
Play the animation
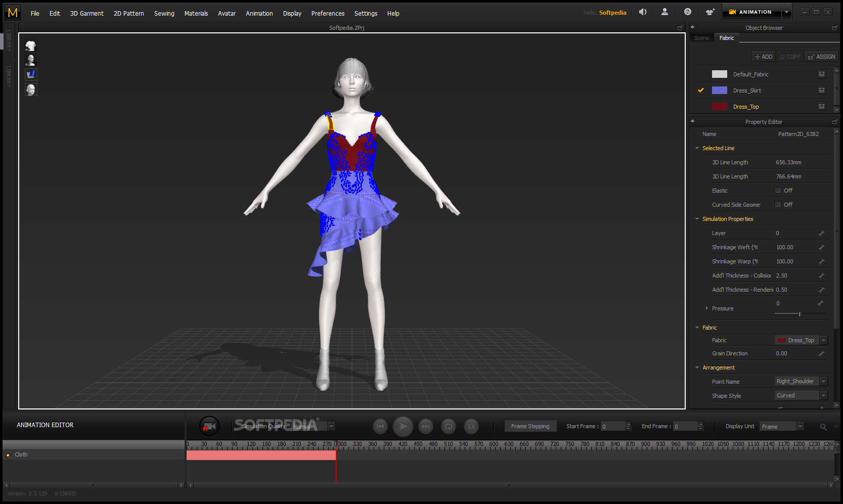[x=403, y=426]
